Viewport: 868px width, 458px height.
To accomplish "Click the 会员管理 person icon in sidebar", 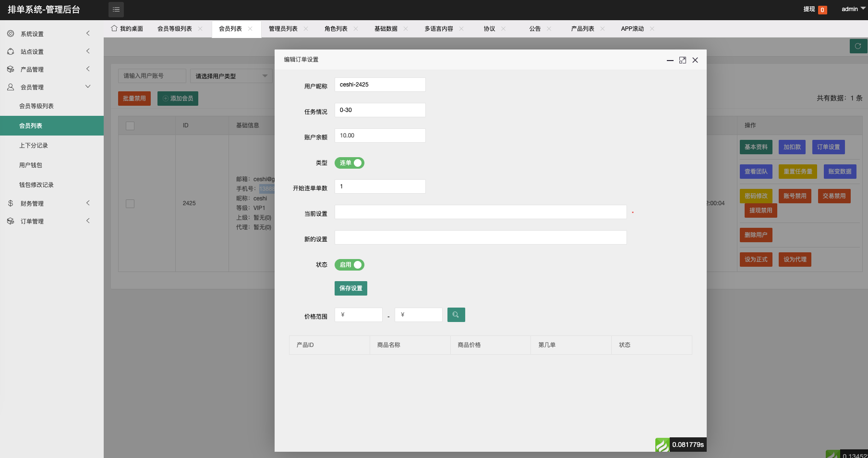I will tap(11, 87).
